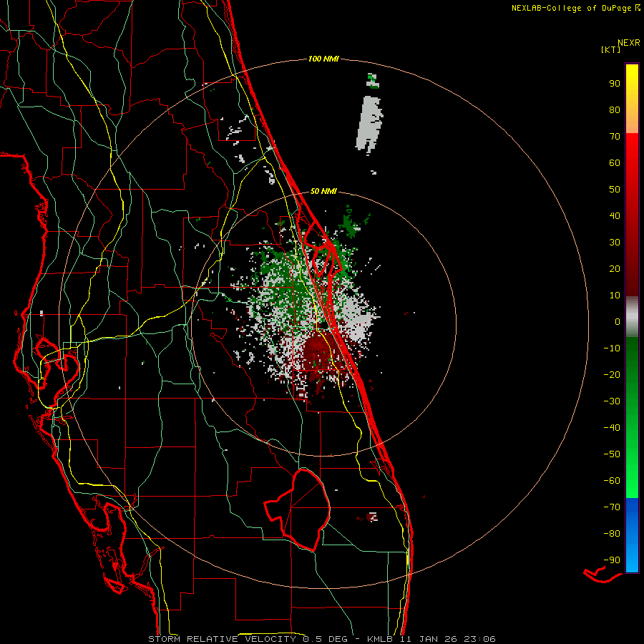Click the positive 40 scale value
644x644 pixels.
click(615, 215)
